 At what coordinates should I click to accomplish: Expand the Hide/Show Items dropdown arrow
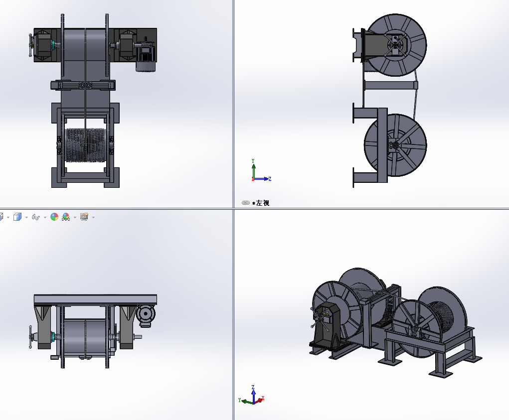click(45, 217)
